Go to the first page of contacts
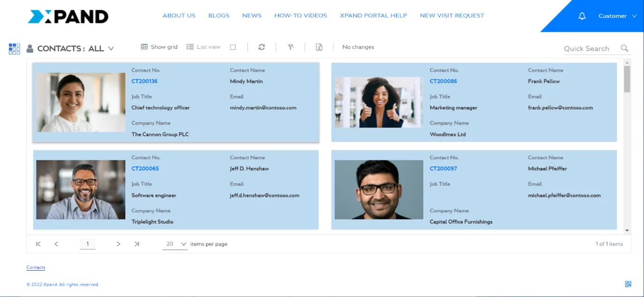 pos(38,244)
